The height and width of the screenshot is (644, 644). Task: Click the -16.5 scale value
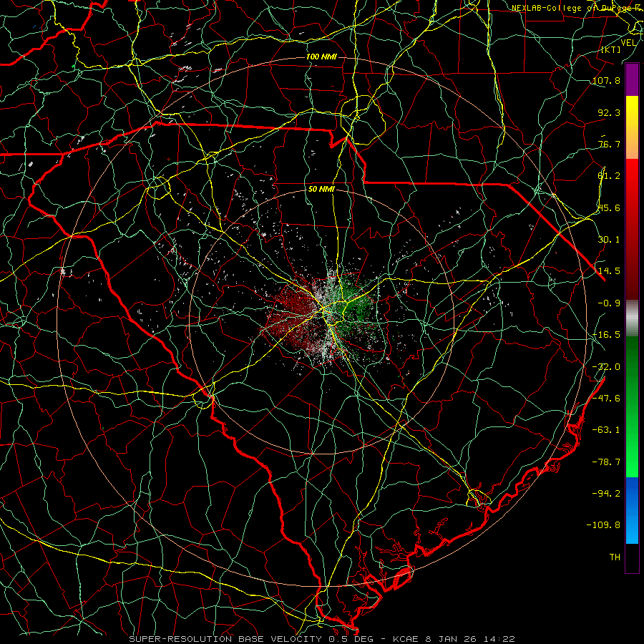pyautogui.click(x=606, y=335)
